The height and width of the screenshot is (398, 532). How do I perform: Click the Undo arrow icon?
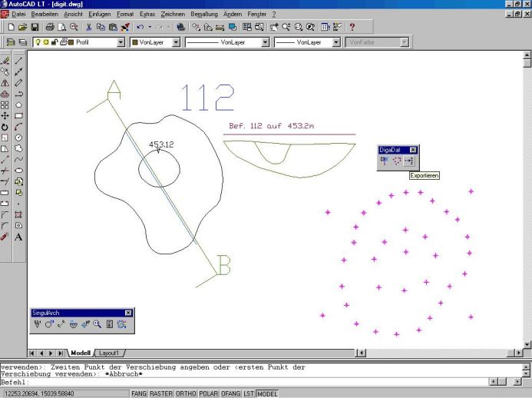point(140,27)
